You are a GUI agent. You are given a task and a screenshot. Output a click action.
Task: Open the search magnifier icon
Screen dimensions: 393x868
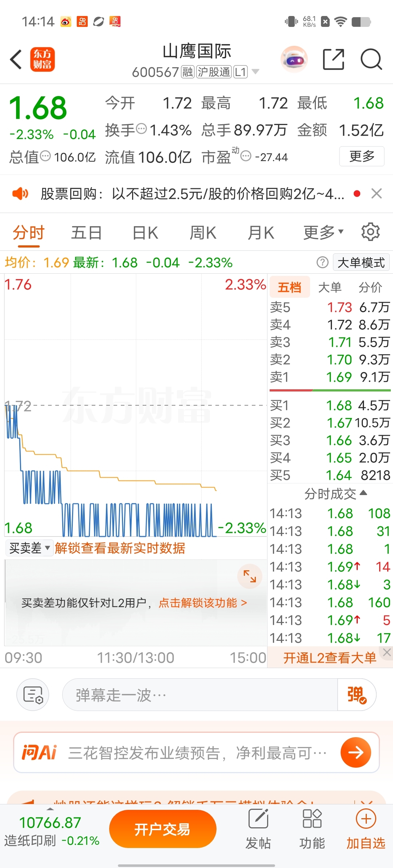pos(371,59)
